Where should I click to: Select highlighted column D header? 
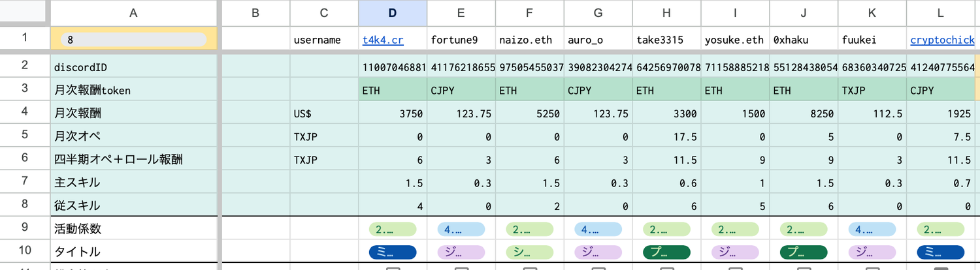click(393, 13)
